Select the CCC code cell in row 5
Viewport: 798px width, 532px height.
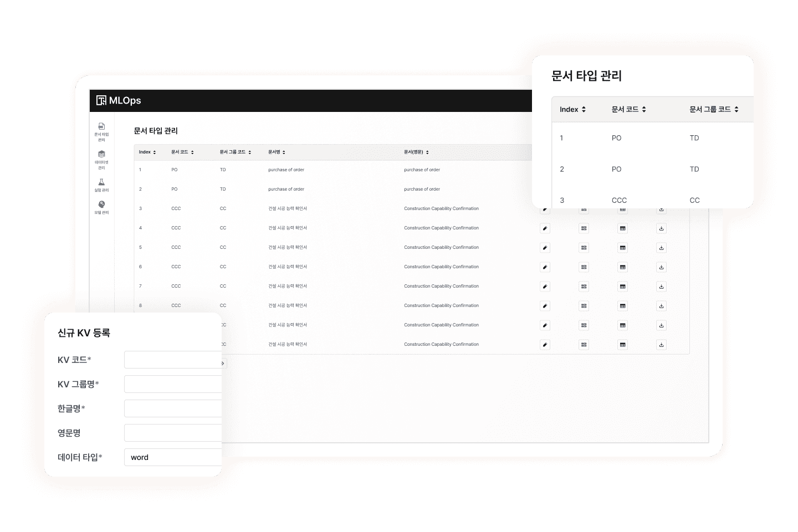(176, 247)
